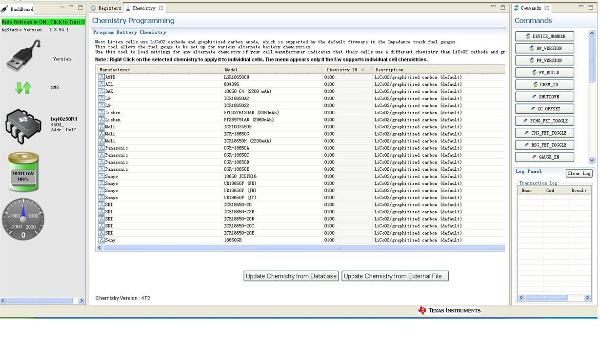Select the LGR18650OU model cell

(237, 77)
